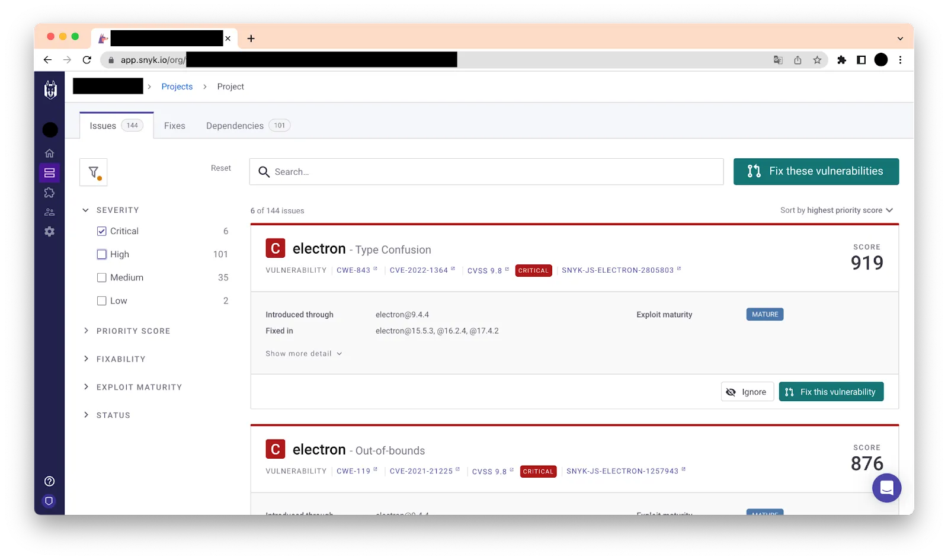Open the browser tab list chevron
The height and width of the screenshot is (560, 948).
click(x=900, y=39)
